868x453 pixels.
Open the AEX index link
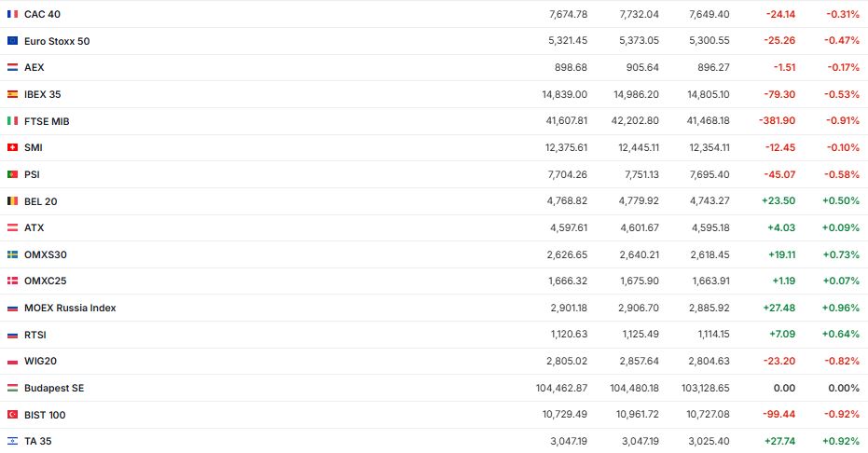[34, 67]
